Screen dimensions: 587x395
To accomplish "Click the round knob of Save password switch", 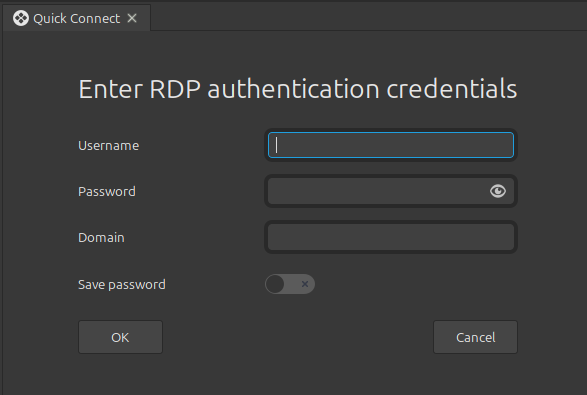I will (x=275, y=284).
